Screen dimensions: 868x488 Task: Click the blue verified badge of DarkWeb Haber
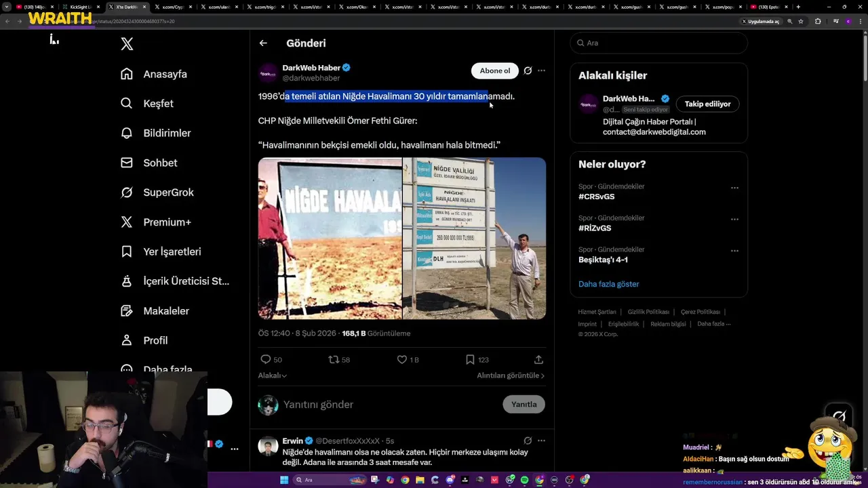point(346,68)
